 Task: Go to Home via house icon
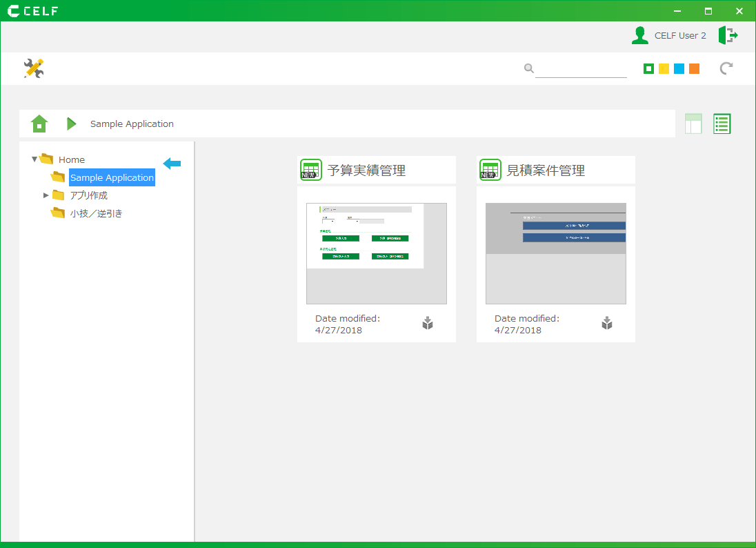(x=39, y=124)
